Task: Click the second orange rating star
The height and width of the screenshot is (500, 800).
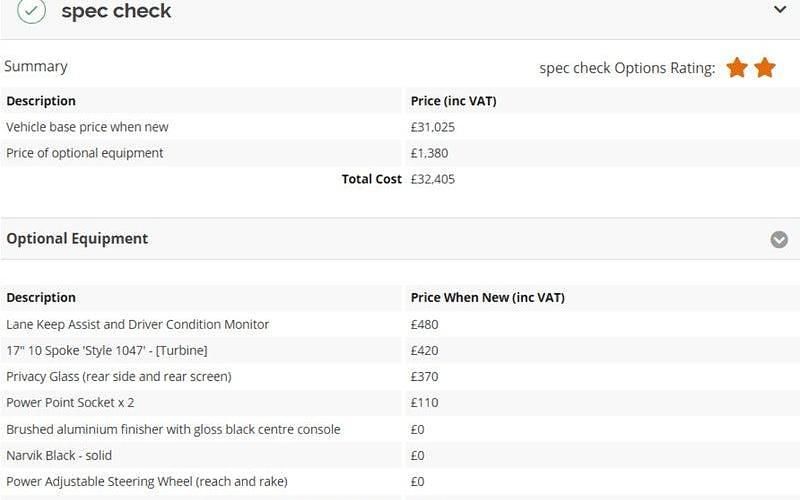Action: click(x=765, y=68)
